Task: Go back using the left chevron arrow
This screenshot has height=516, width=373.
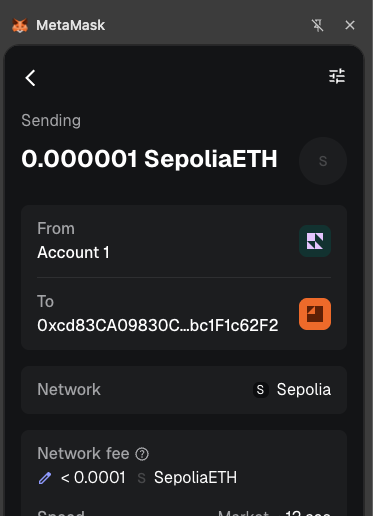Action: click(x=30, y=78)
